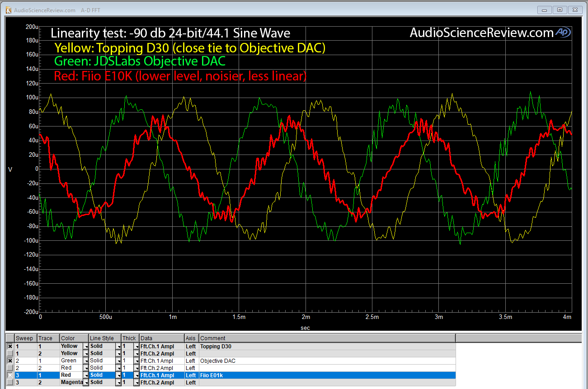Click the Trace column header

click(x=48, y=338)
